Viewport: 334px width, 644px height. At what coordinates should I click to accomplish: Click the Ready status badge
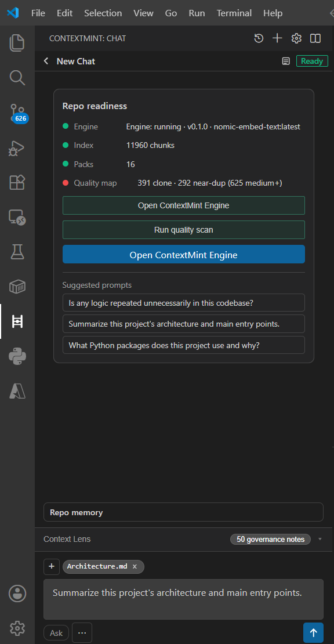(312, 61)
